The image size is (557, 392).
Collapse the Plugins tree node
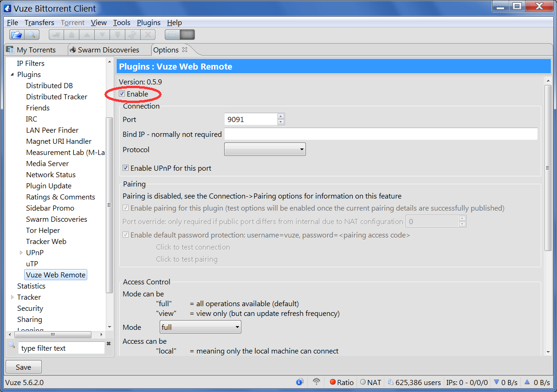coord(12,74)
